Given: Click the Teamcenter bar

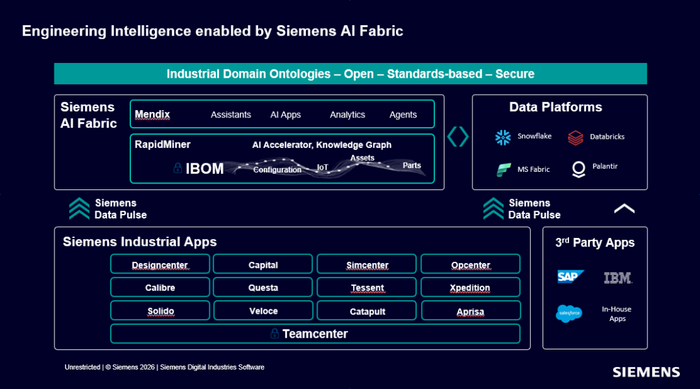Looking at the screenshot, I should (315, 334).
